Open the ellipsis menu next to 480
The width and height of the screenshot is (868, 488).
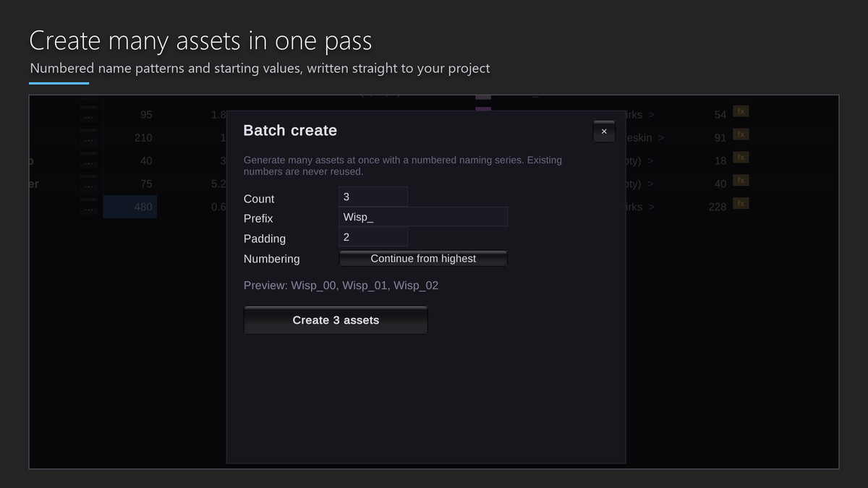[88, 209]
